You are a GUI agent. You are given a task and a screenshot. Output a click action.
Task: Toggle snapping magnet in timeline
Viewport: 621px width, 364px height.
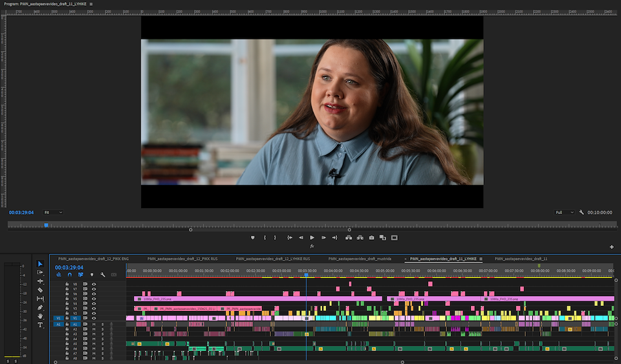click(69, 275)
